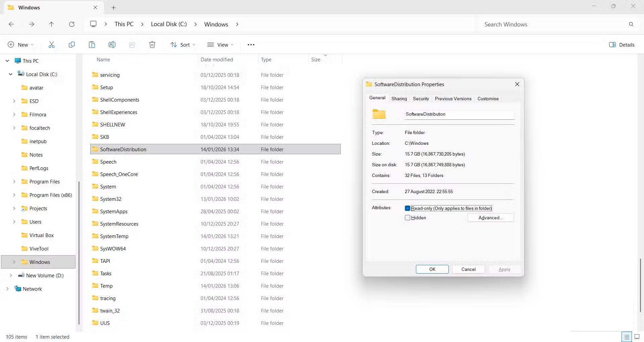Click the Rename icon in toolbar
This screenshot has width=644, height=342.
click(112, 45)
